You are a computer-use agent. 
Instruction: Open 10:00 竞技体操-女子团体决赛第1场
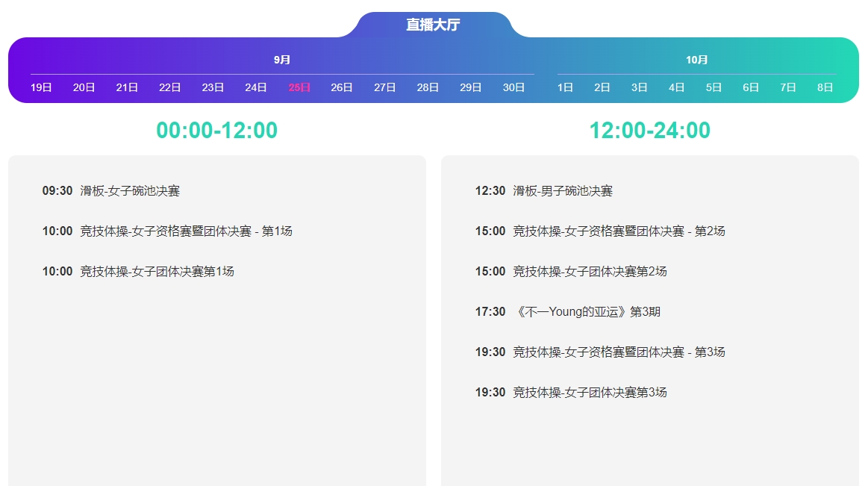pos(157,272)
